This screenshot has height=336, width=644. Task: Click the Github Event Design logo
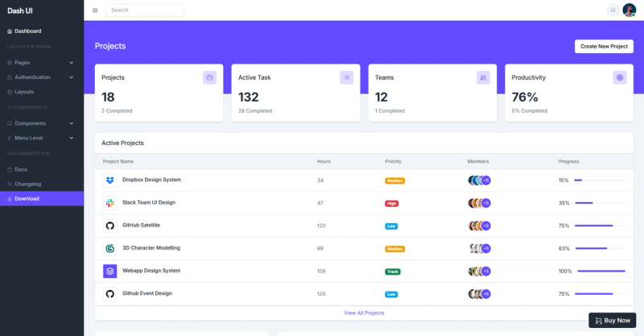pyautogui.click(x=109, y=293)
